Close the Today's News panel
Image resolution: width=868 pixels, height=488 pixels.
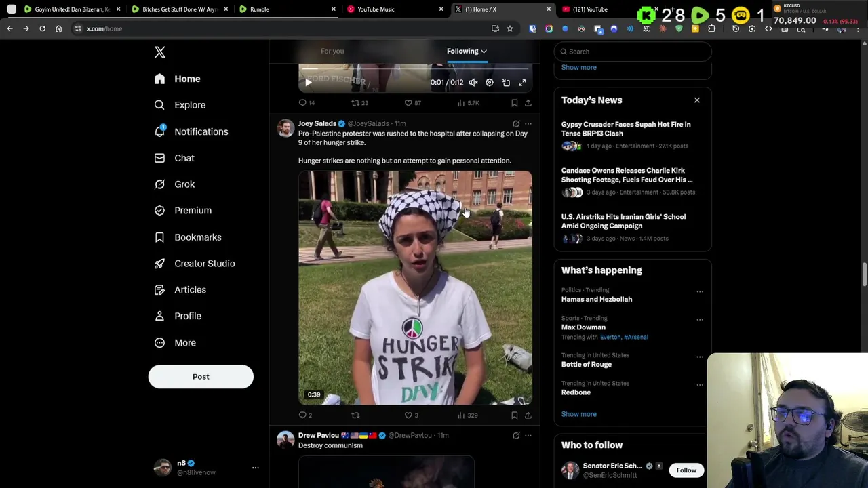coord(696,100)
